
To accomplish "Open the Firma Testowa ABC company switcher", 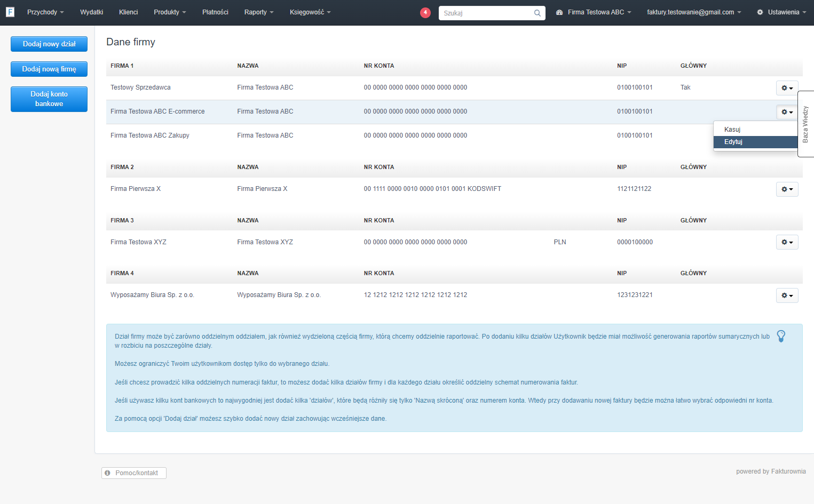I will click(594, 12).
